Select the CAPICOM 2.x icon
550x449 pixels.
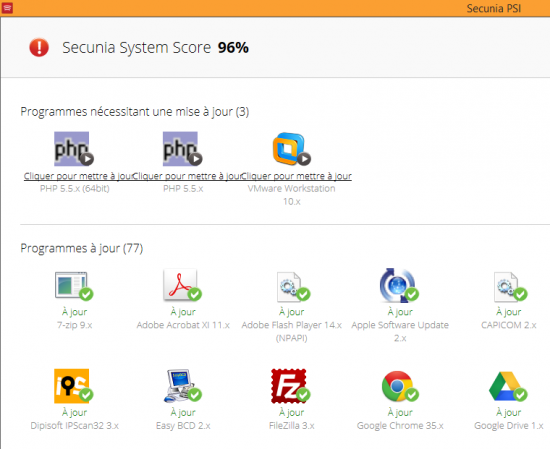[510, 287]
